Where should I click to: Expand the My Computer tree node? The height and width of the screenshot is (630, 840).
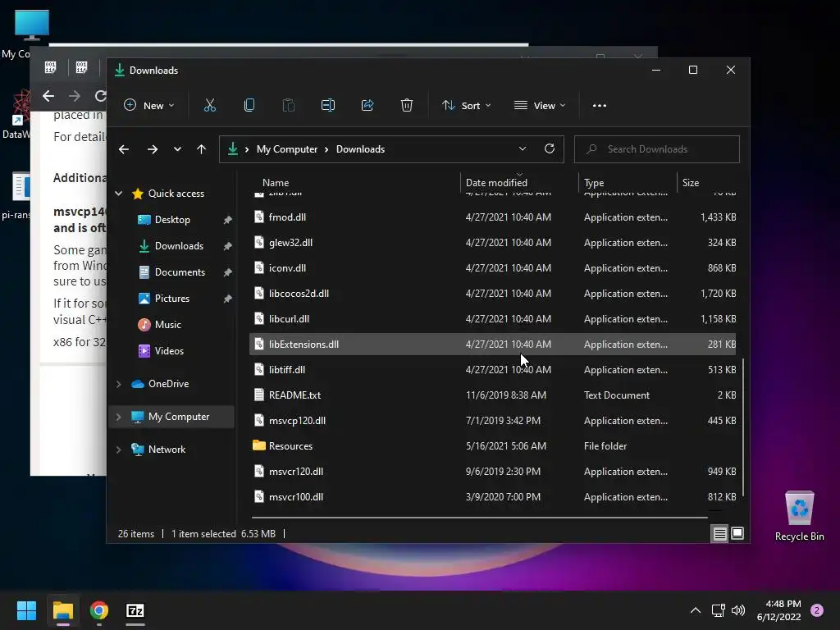[119, 416]
